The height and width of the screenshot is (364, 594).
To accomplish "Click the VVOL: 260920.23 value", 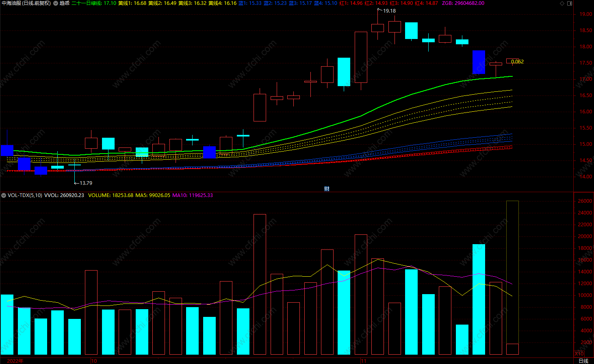I will pos(64,195).
